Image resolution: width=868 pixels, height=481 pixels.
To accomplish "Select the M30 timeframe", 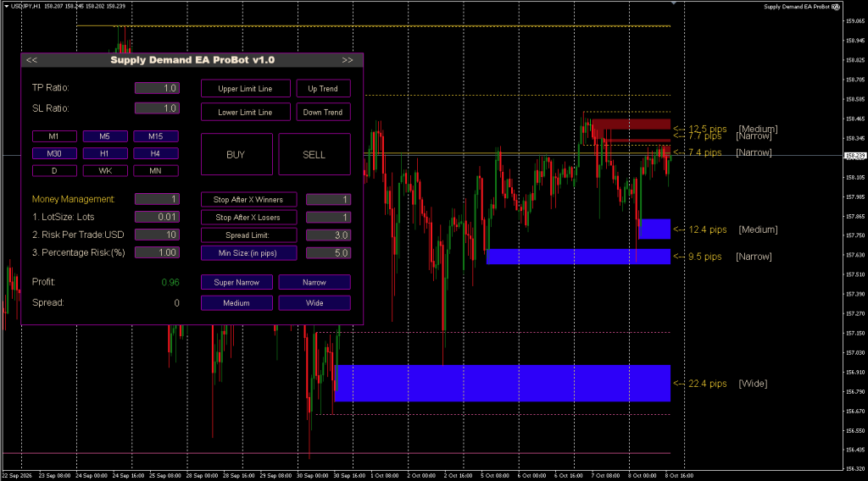I will [x=54, y=153].
